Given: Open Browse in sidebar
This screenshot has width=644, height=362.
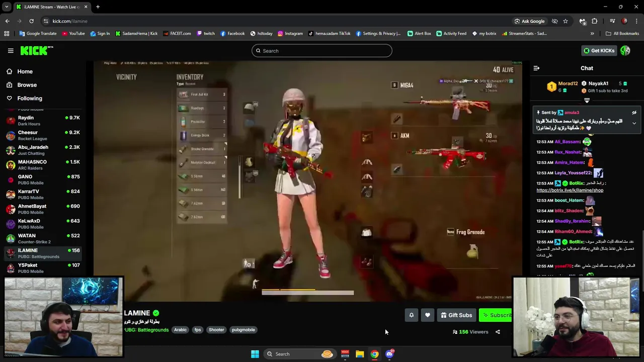Looking at the screenshot, I should (x=27, y=85).
